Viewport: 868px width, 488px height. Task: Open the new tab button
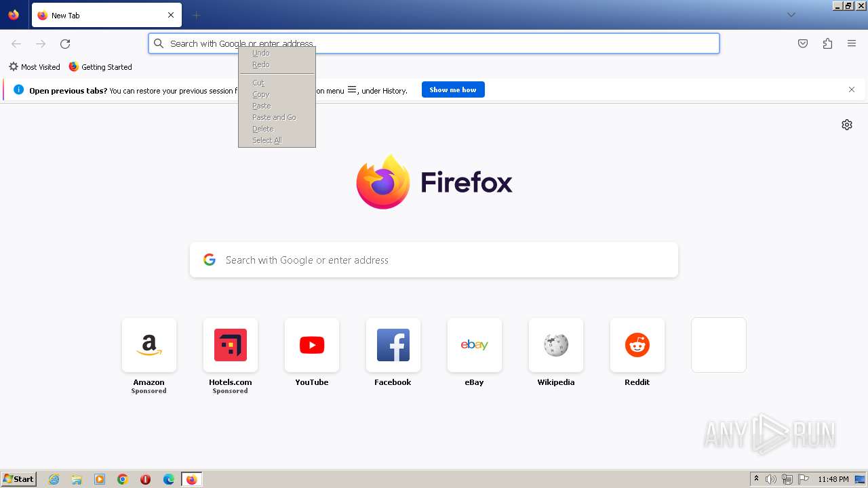click(x=196, y=15)
